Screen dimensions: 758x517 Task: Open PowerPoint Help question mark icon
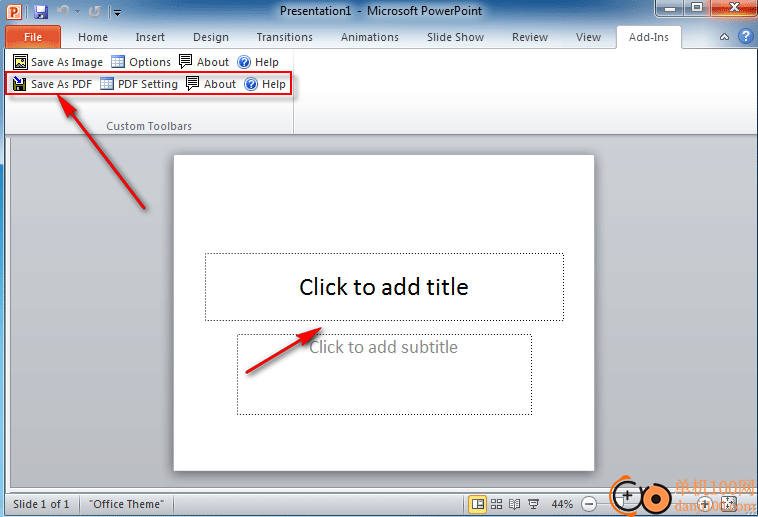pos(746,36)
